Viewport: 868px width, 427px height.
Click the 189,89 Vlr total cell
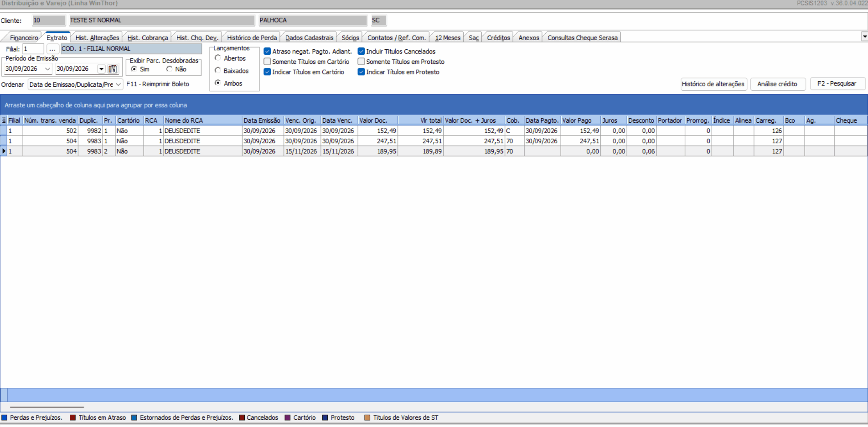pos(420,151)
